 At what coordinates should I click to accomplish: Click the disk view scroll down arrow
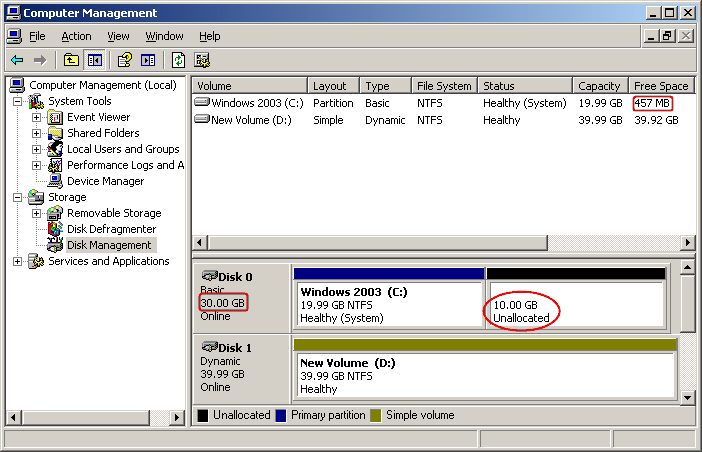687,397
